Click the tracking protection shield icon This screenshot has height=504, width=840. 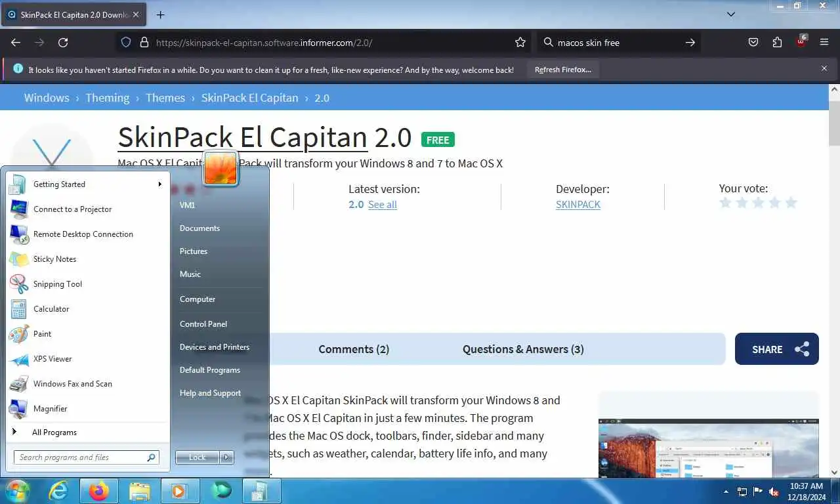point(127,43)
